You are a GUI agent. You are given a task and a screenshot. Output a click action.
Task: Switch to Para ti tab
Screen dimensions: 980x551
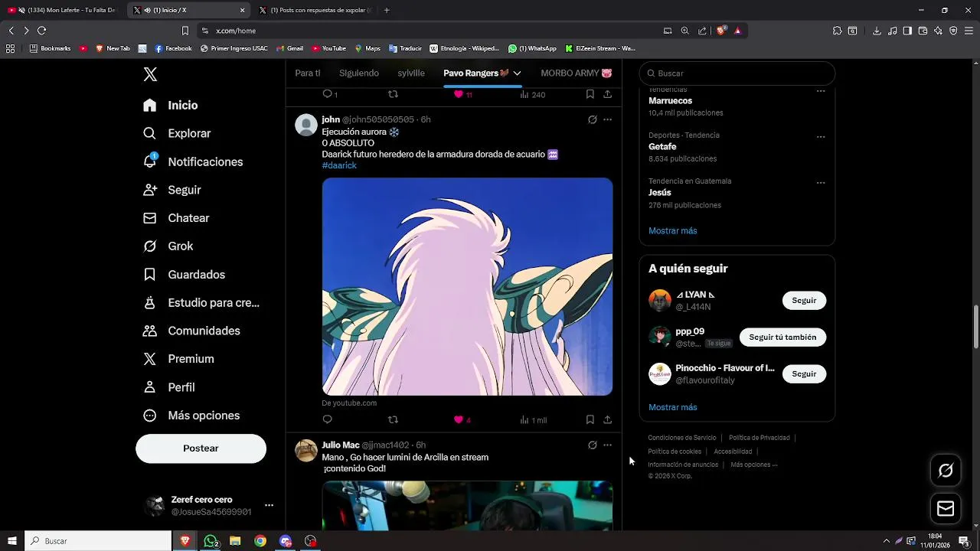(x=308, y=73)
